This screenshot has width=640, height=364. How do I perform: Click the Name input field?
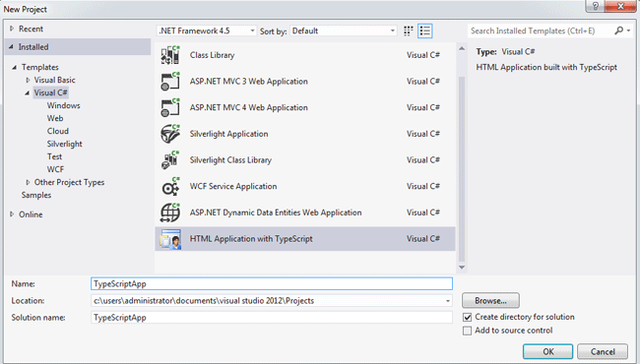click(272, 283)
